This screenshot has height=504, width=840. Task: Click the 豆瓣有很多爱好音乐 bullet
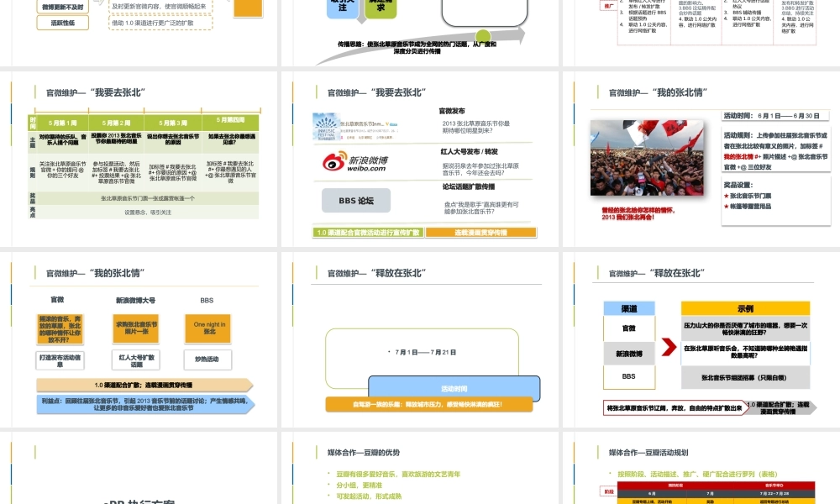point(398,474)
